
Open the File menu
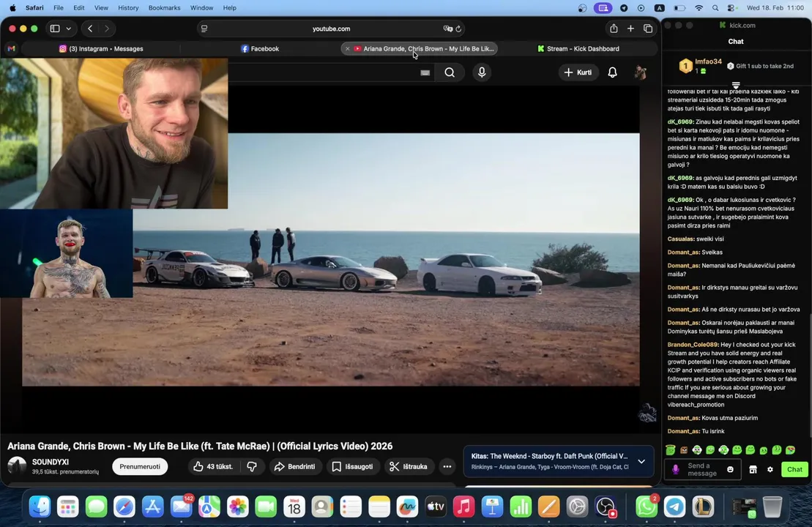click(59, 8)
